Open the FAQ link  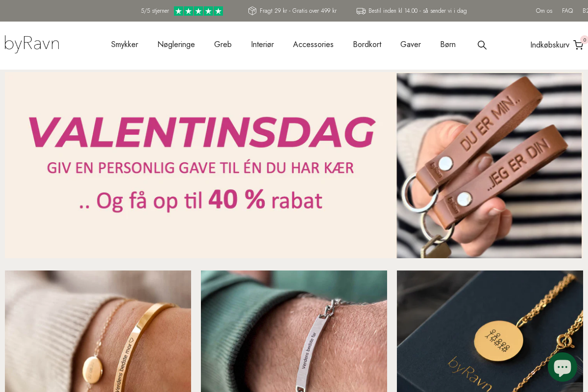click(x=567, y=11)
